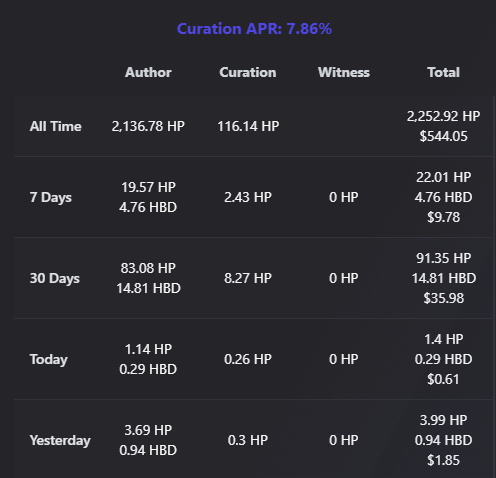Select the $35.98 thirty-day total
Screen dimensions: 496x478
pos(443,298)
